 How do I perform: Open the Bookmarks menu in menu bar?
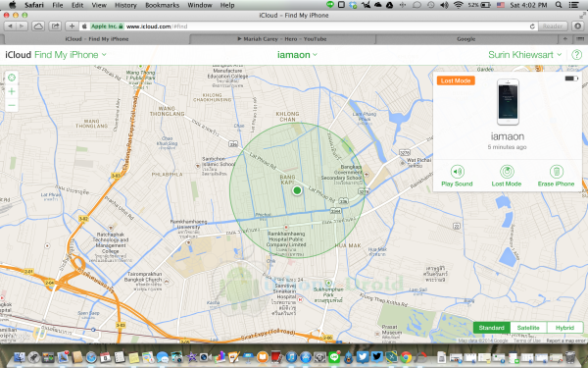(162, 5)
